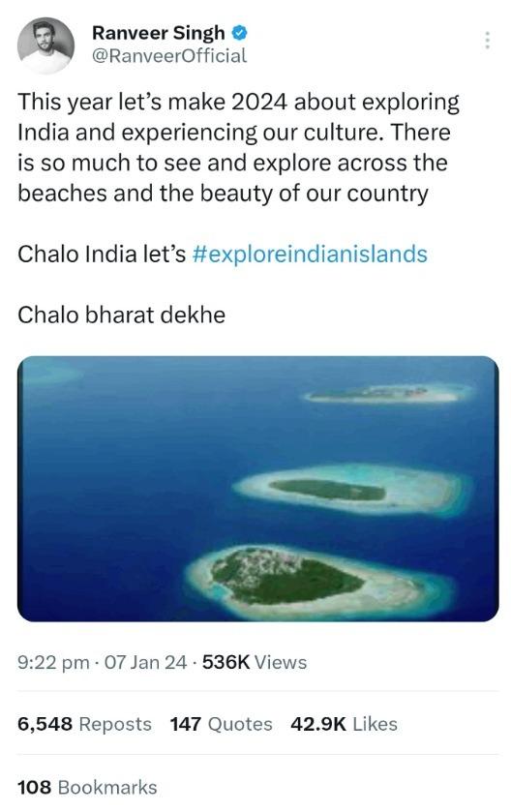Show the 536K Views analytics

pyautogui.click(x=255, y=662)
